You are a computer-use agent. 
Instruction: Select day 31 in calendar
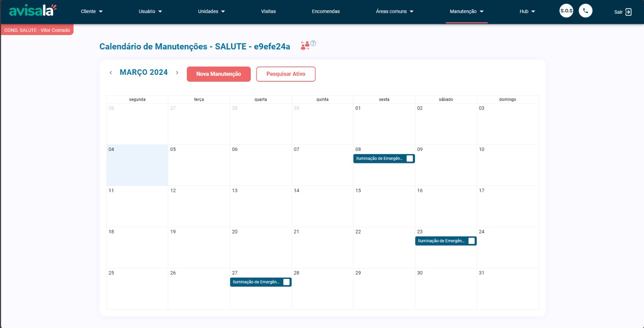click(508, 289)
